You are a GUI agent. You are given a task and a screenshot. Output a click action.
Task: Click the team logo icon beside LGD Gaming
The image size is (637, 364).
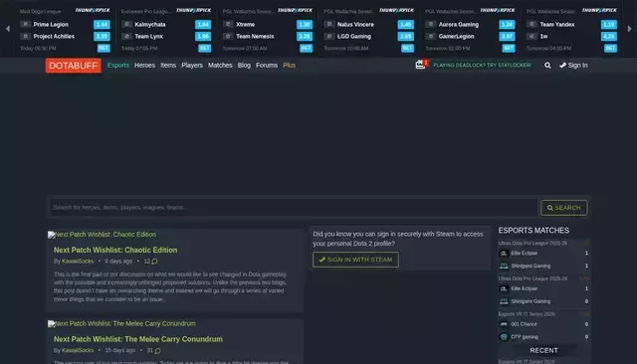[x=329, y=36]
